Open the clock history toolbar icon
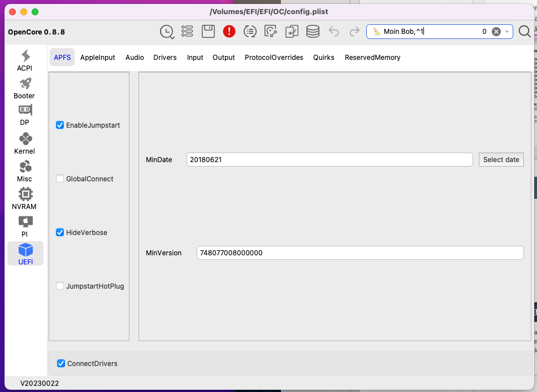Screen dimensions: 537x392 167,32
